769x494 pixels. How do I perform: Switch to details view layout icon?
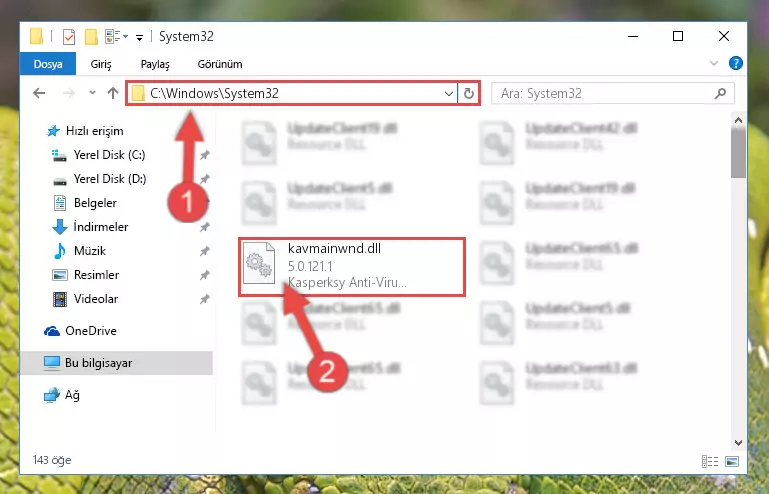pos(710,461)
